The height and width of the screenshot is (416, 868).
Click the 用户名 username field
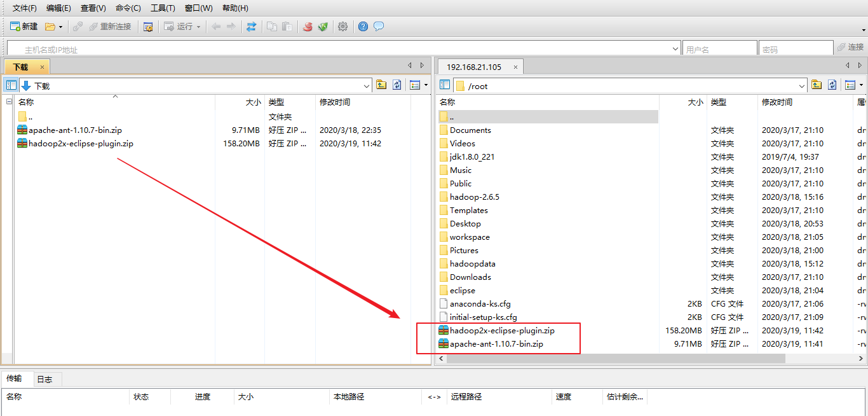(x=720, y=49)
